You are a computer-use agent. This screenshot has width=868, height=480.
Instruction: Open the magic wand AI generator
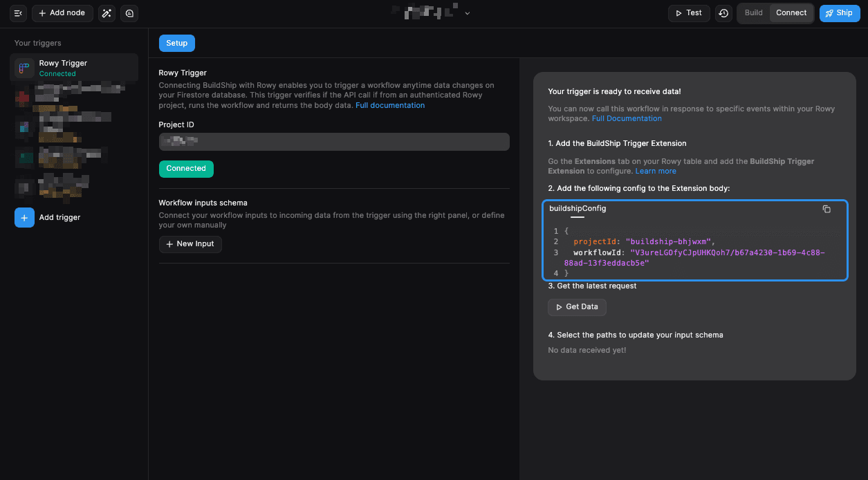[107, 13]
